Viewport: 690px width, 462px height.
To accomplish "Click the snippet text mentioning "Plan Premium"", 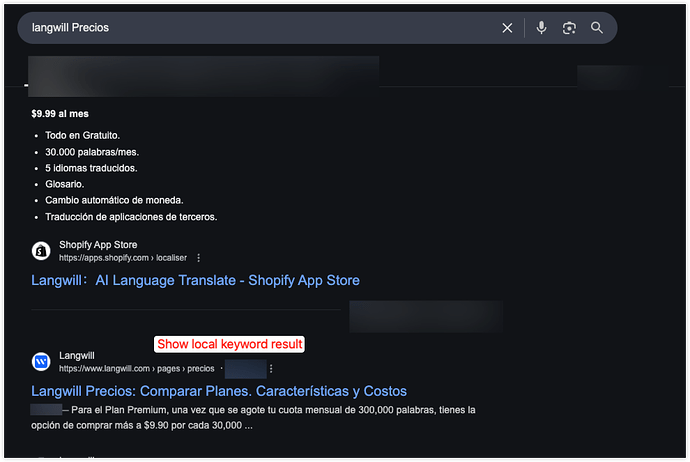I will click(x=253, y=418).
